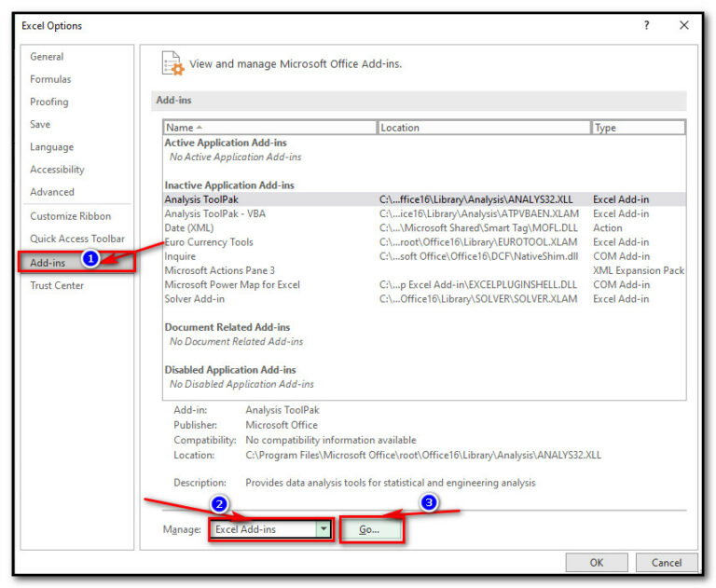The image size is (716, 588).
Task: Select Solver Add-in in the list
Action: pyautogui.click(x=195, y=299)
